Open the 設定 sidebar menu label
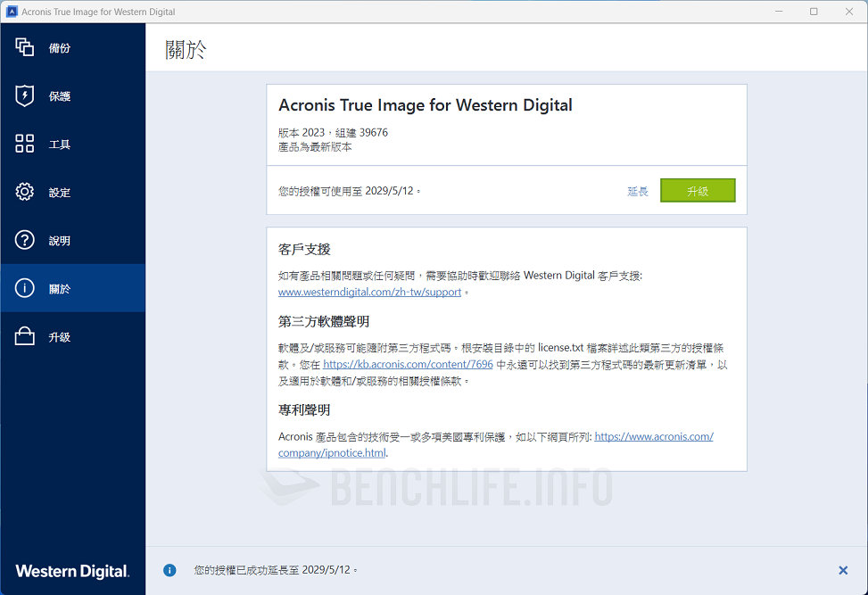 (59, 193)
